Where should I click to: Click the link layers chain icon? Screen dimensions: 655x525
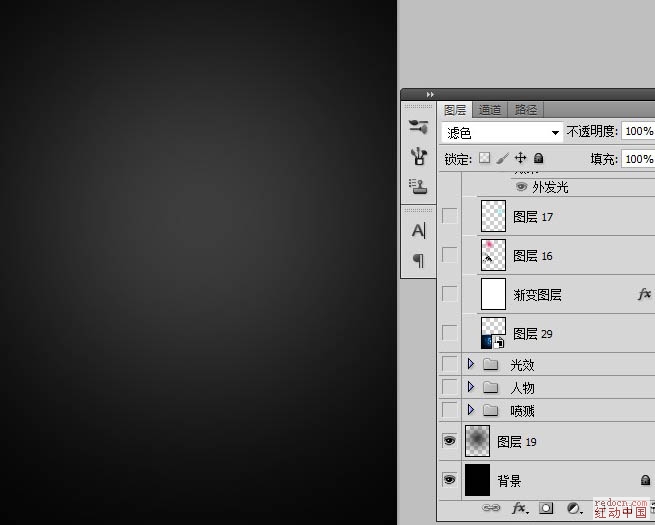point(491,508)
